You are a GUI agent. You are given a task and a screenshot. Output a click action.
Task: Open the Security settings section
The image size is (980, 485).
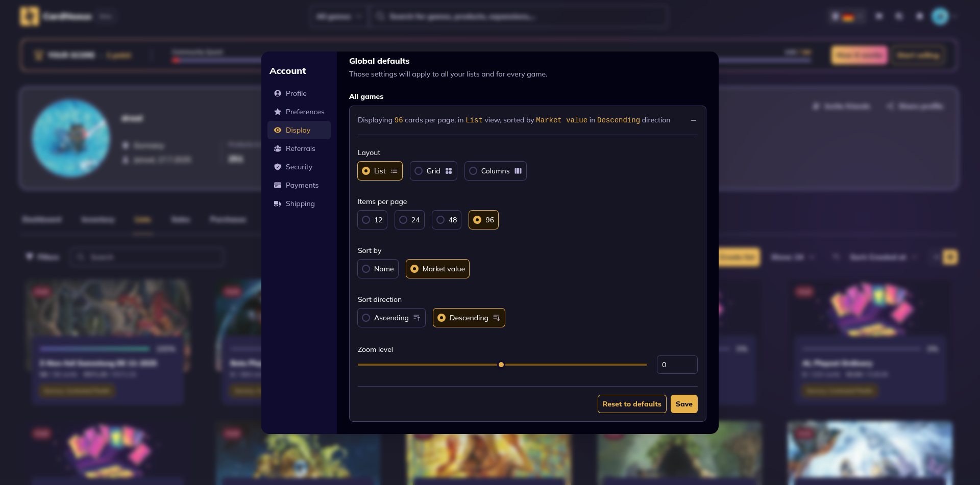[299, 167]
